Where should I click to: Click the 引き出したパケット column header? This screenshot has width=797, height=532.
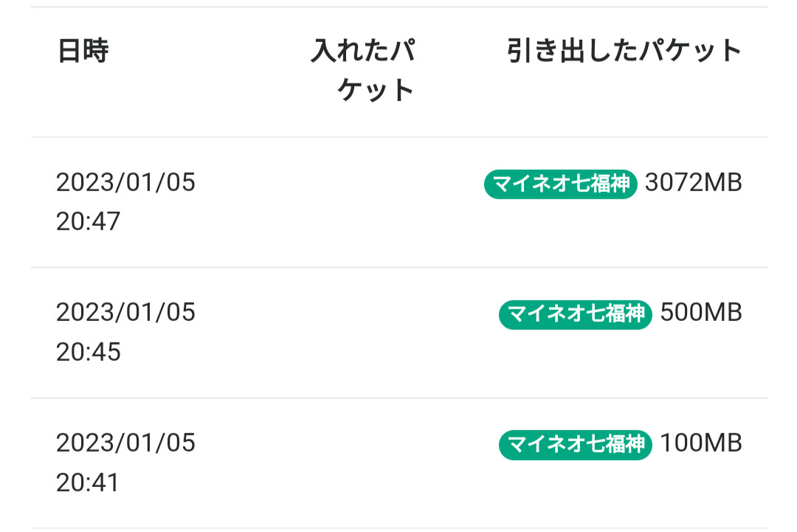(x=624, y=52)
